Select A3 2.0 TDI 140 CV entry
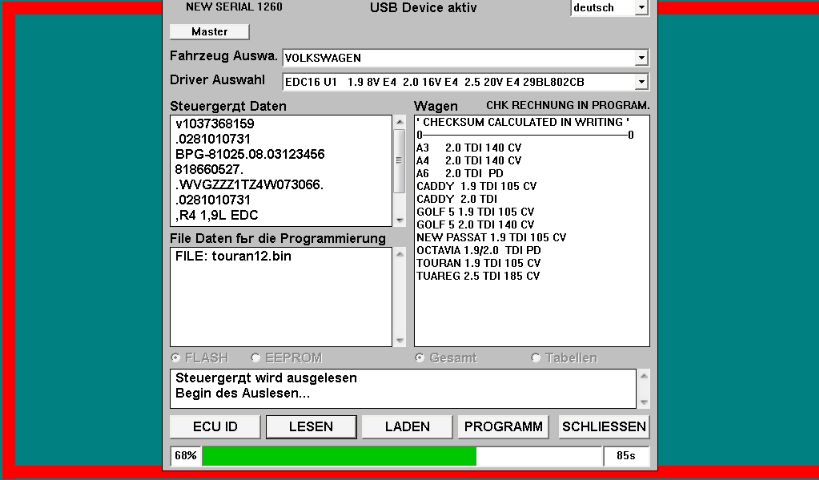 (x=469, y=148)
